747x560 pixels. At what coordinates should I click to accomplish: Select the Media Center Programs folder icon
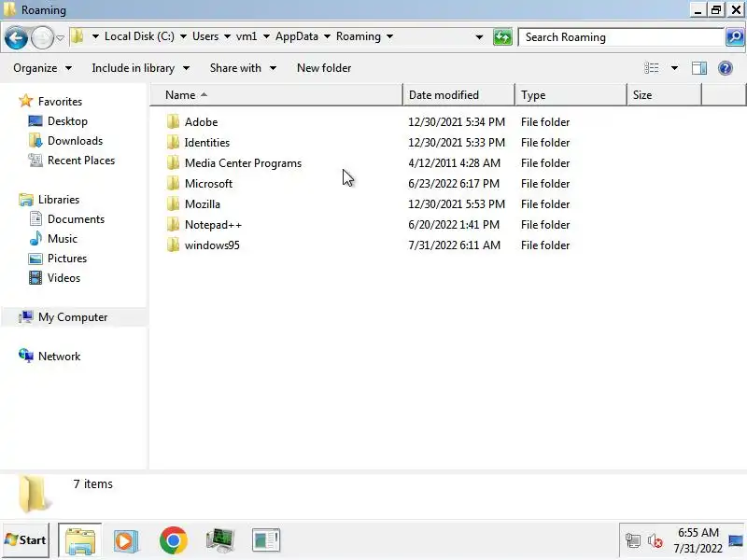pyautogui.click(x=174, y=162)
